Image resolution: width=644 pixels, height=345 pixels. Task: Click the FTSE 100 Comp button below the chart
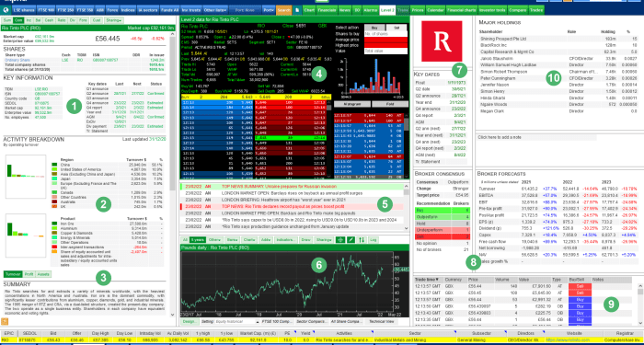(x=277, y=322)
